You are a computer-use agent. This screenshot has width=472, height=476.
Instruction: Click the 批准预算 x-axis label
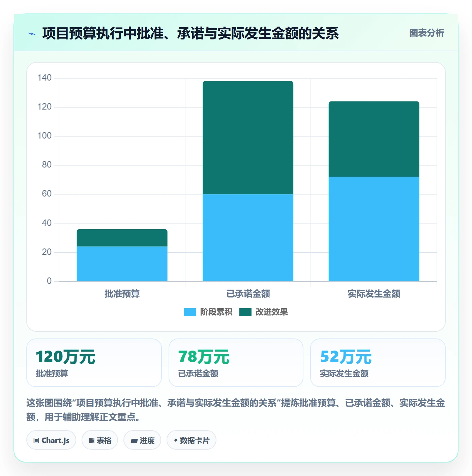point(122,294)
